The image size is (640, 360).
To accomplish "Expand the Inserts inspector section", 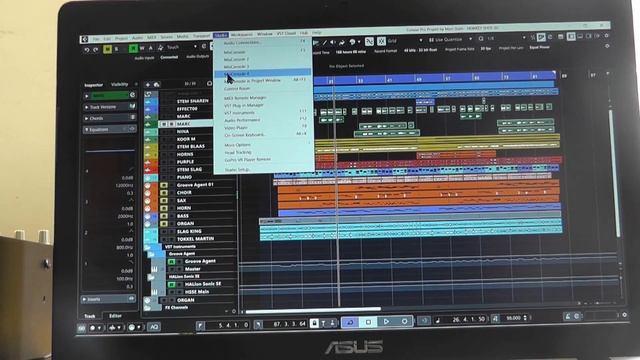I will 109,299.
